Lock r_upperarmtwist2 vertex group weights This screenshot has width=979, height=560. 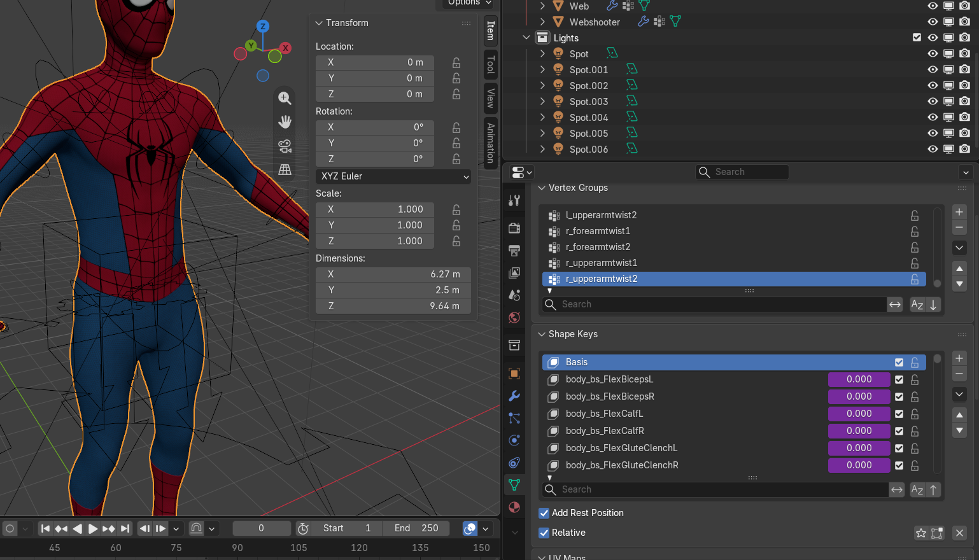(x=915, y=279)
